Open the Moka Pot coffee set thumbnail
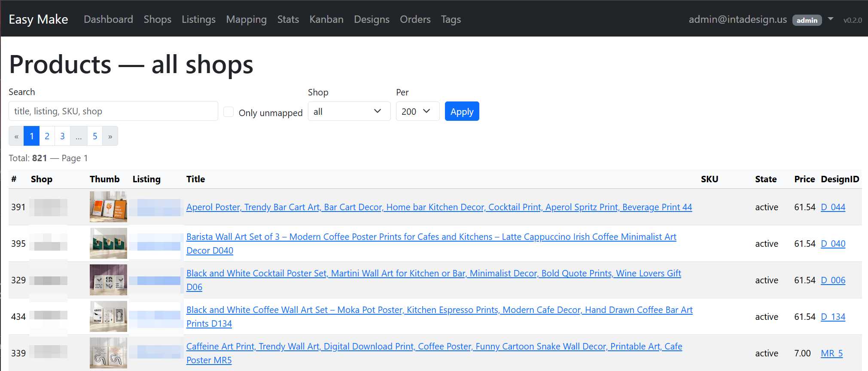 pyautogui.click(x=108, y=316)
